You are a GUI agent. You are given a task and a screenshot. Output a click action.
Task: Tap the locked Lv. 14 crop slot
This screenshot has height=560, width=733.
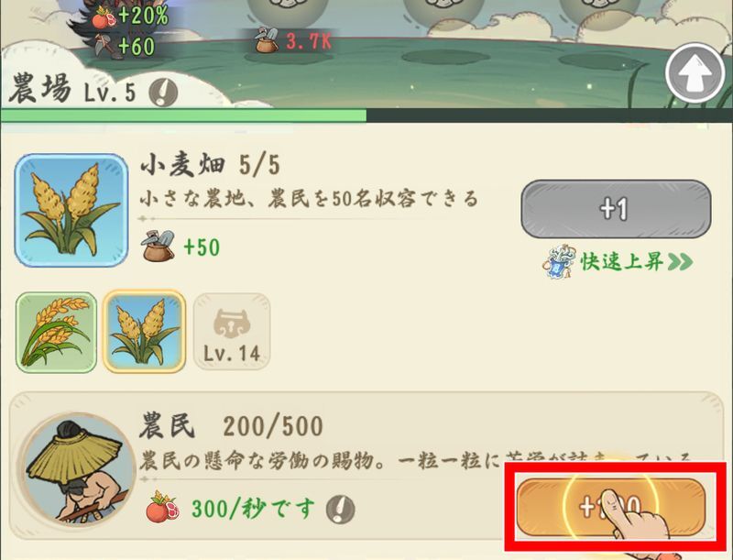232,332
